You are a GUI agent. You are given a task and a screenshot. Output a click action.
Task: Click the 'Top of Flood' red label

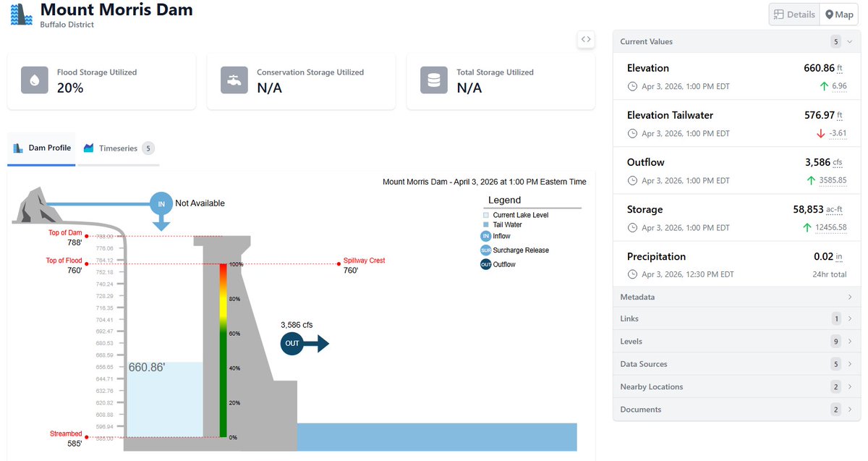(x=64, y=261)
